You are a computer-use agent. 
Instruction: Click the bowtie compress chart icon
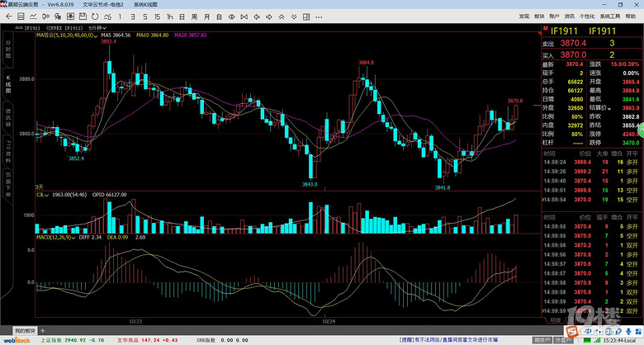click(244, 17)
